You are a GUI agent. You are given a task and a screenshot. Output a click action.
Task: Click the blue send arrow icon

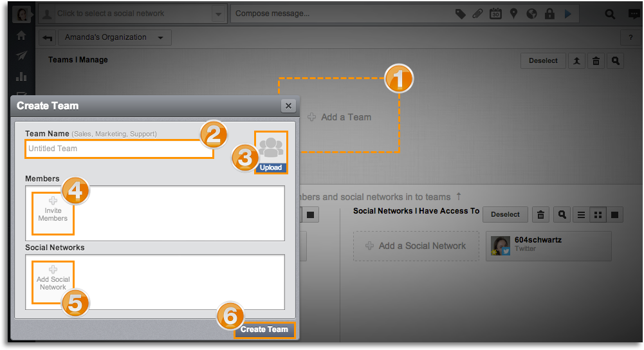pyautogui.click(x=567, y=14)
